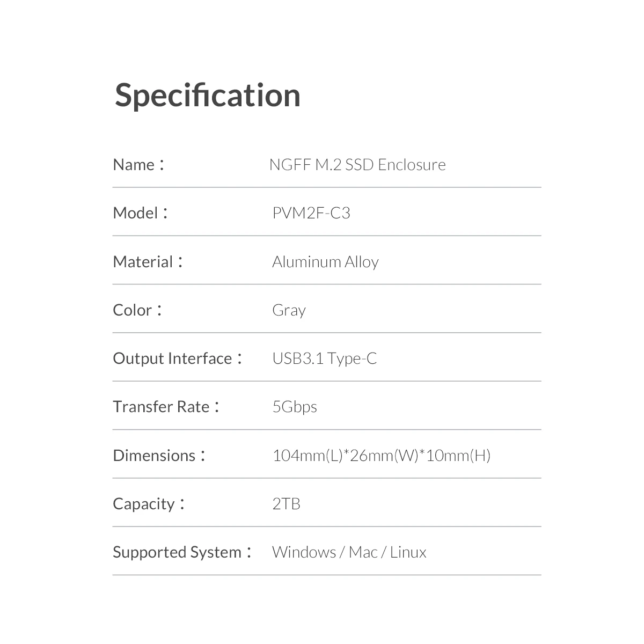Click the 104mm(L)*26mm(W)*10mm(H) dimensions value
The width and height of the screenshot is (644, 644).
point(382,456)
